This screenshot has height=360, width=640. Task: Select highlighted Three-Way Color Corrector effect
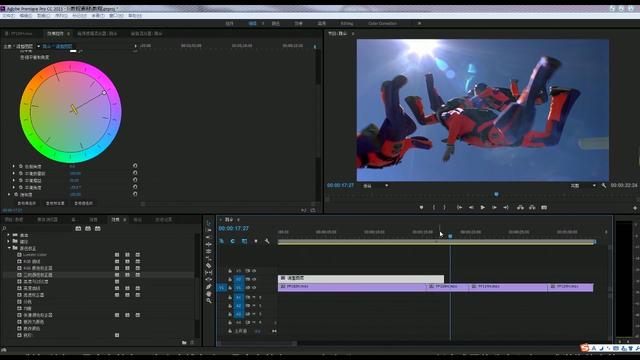point(38,275)
